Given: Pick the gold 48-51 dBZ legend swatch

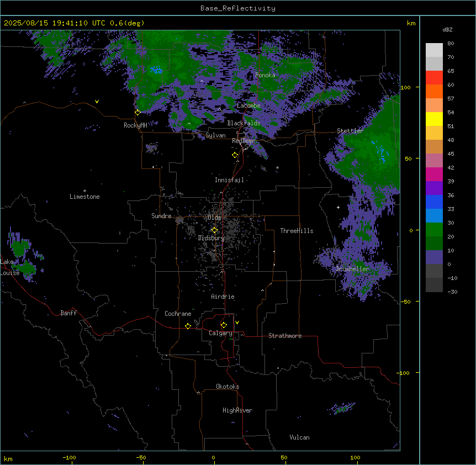Looking at the screenshot, I should [434, 133].
